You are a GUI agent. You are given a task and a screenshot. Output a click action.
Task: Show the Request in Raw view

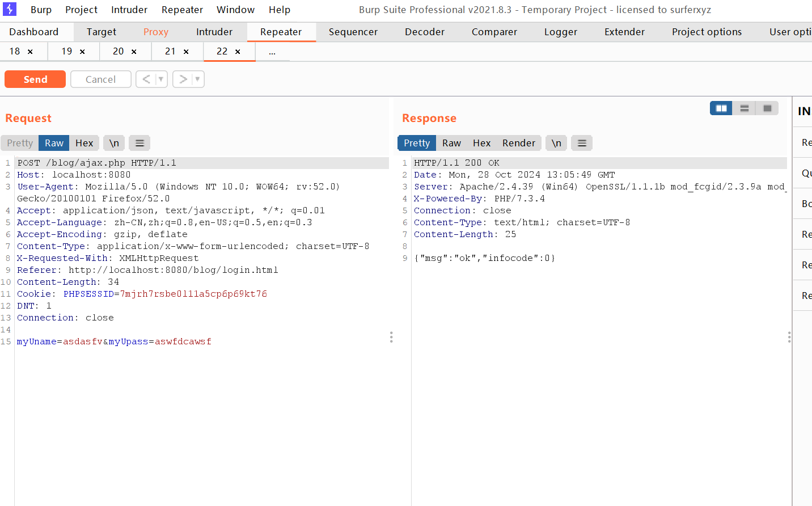pos(54,143)
